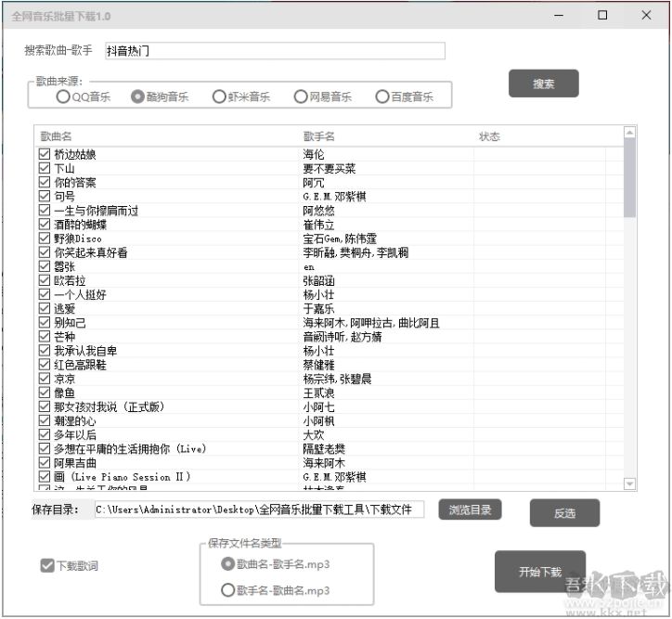This screenshot has height=619, width=672.
Task: Maximize the 全网音乐批量下载 window
Action: point(602,16)
